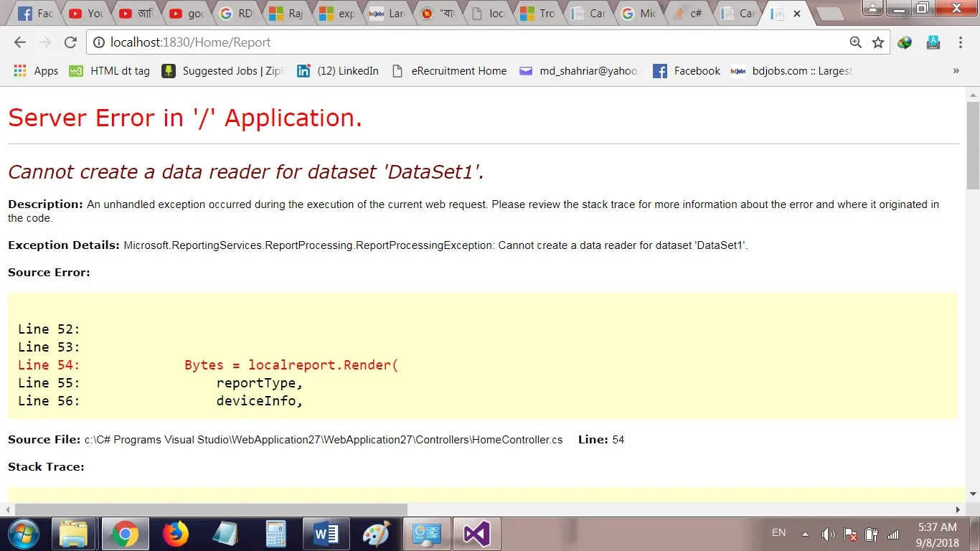The height and width of the screenshot is (551, 980).
Task: View site information icon before localhost URL
Action: pos(99,42)
